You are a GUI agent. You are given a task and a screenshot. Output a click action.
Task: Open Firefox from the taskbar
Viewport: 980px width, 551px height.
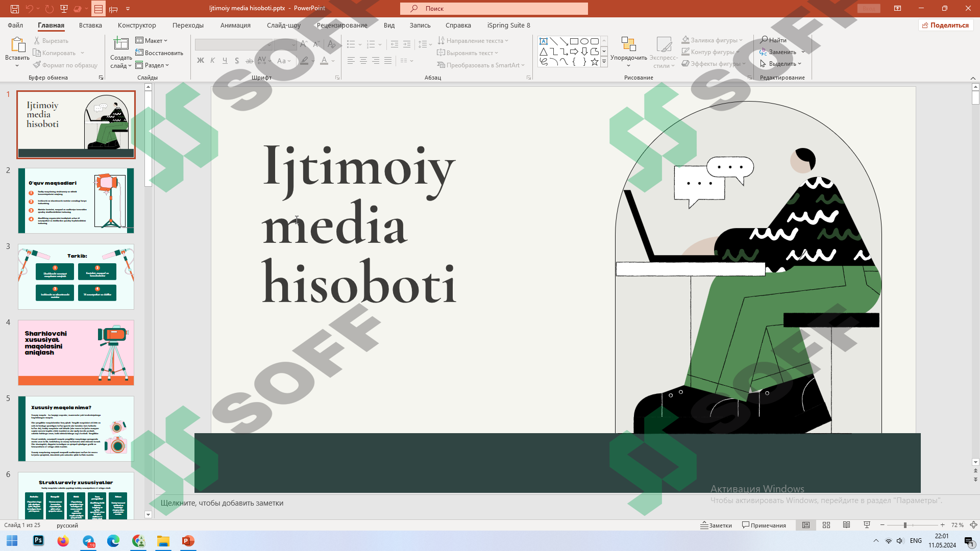[x=63, y=541]
